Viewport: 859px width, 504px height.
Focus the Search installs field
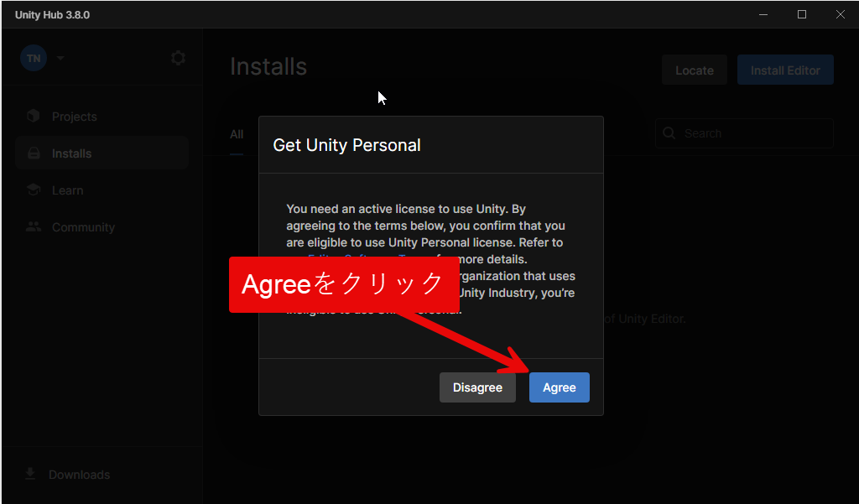pos(744,133)
